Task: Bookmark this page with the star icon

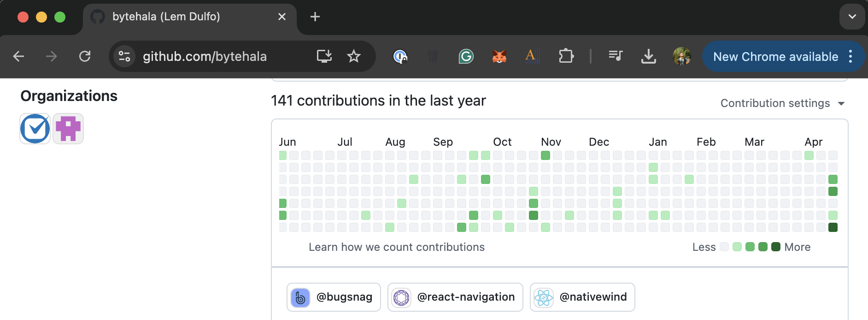Action: click(354, 56)
